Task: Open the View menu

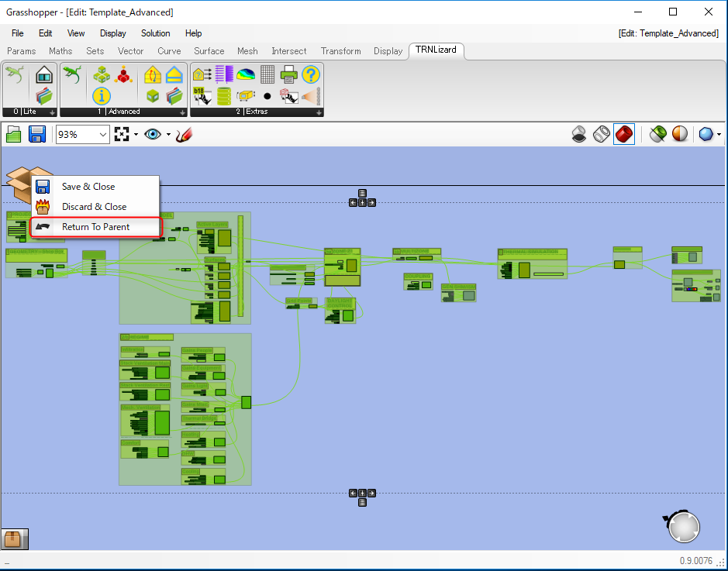Action: 76,33
